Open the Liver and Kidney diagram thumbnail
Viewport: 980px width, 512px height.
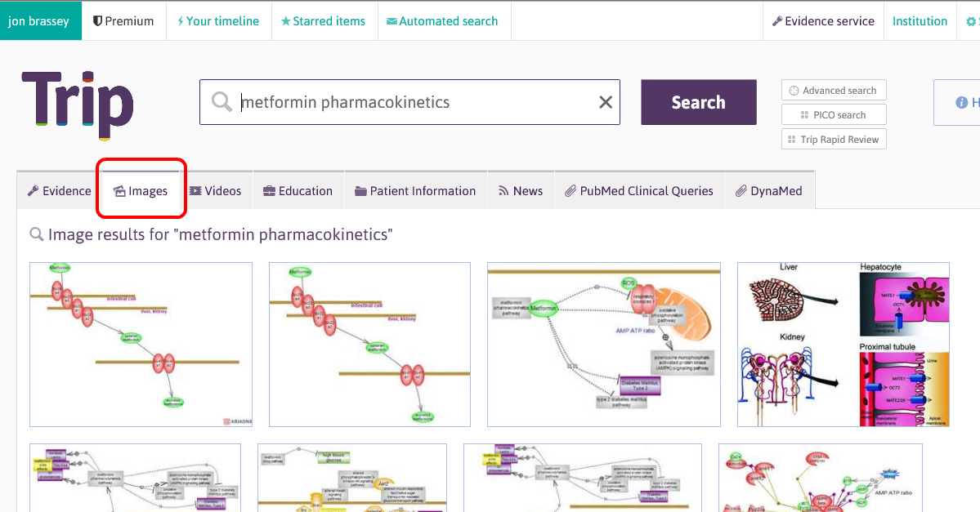pyautogui.click(x=843, y=344)
